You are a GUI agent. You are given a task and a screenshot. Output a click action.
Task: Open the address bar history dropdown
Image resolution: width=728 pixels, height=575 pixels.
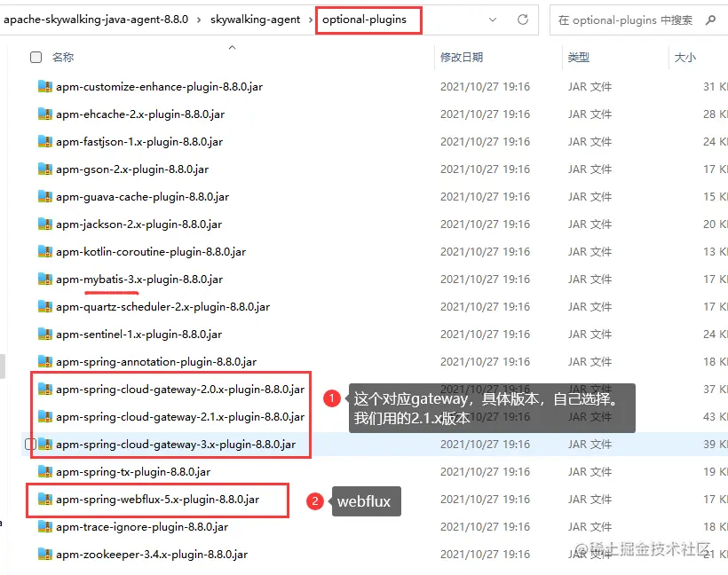point(493,20)
